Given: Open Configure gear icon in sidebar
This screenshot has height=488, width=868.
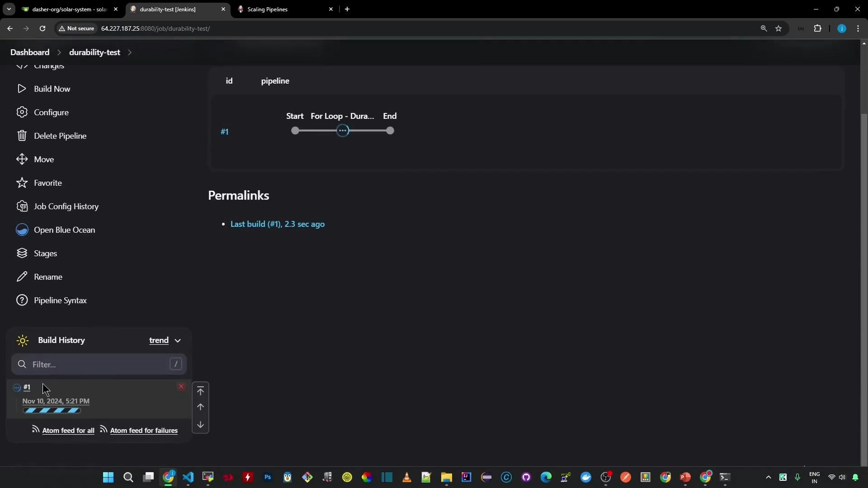Looking at the screenshot, I should pyautogui.click(x=22, y=112).
